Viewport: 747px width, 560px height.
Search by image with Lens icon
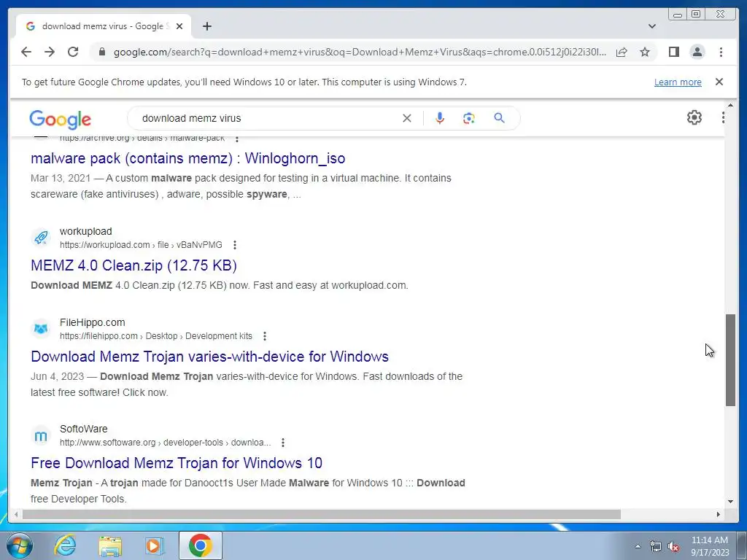[469, 118]
